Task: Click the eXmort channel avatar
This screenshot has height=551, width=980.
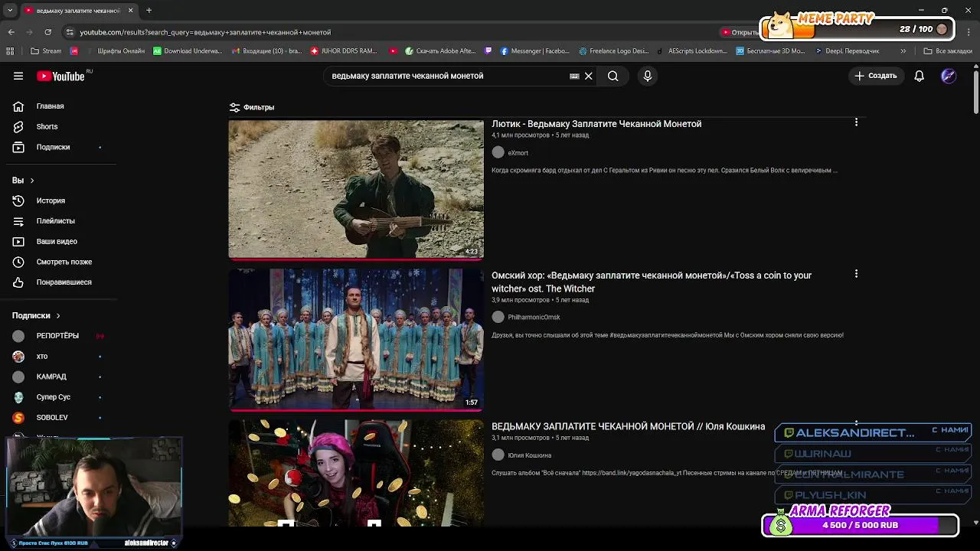Action: coord(498,153)
